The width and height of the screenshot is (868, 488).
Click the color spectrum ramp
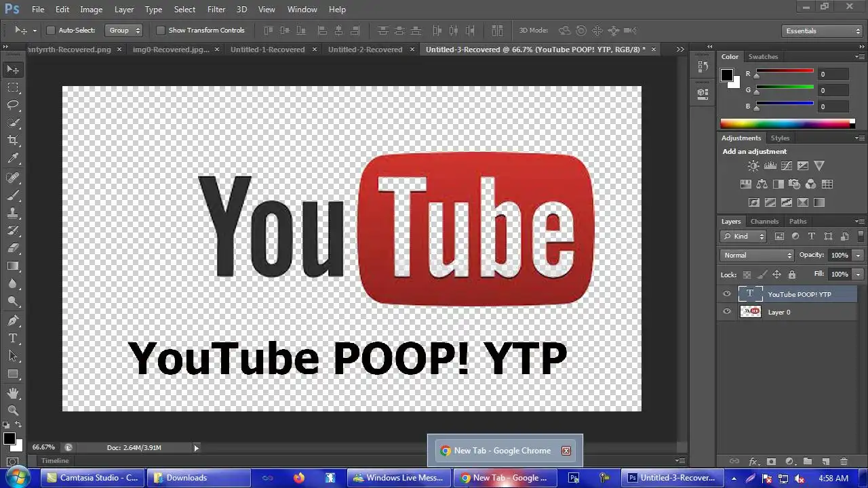787,123
